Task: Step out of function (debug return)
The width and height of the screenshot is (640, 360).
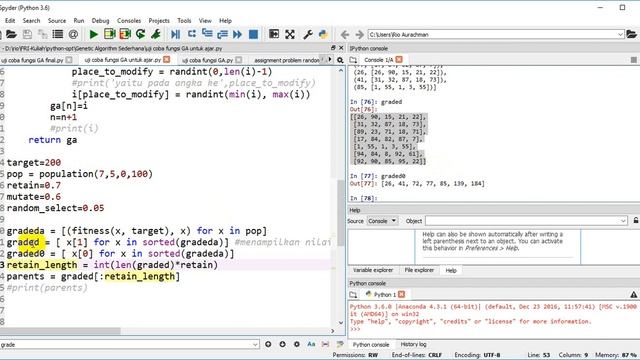Action: (x=222, y=34)
